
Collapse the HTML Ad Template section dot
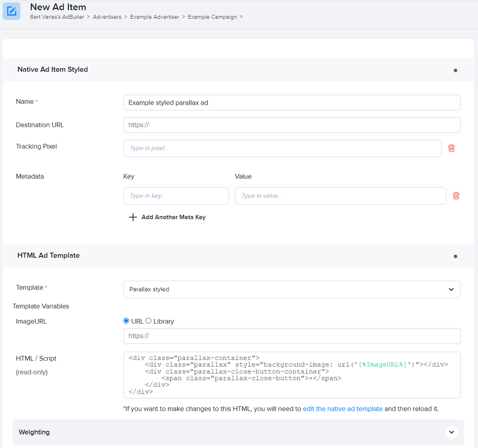coord(455,256)
